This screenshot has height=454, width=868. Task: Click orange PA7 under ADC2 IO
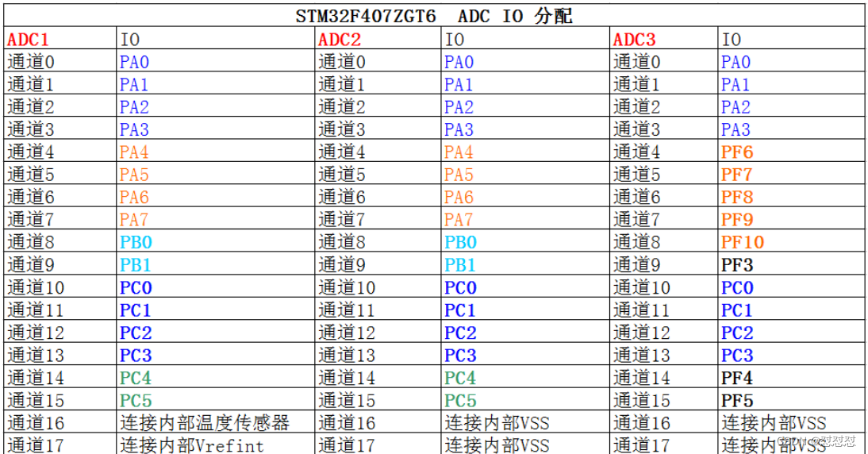(459, 220)
